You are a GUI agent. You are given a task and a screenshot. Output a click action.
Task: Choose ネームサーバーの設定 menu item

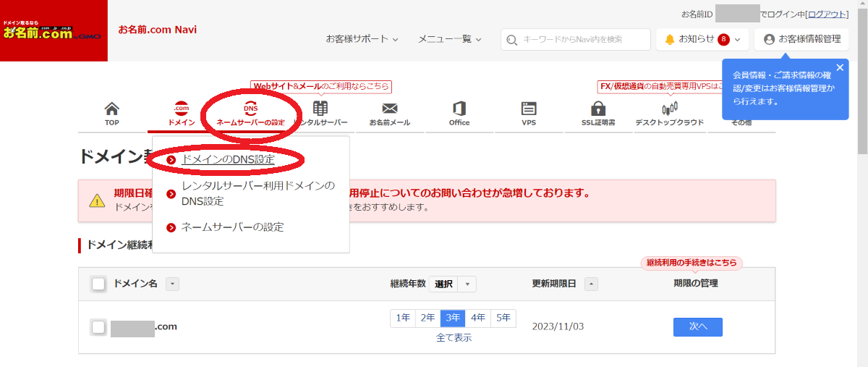(232, 227)
